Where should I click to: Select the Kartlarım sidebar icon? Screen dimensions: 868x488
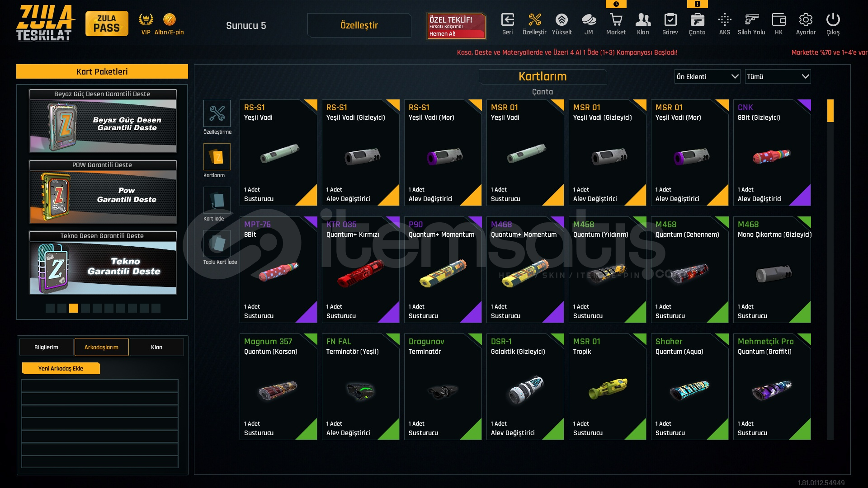pos(217,157)
